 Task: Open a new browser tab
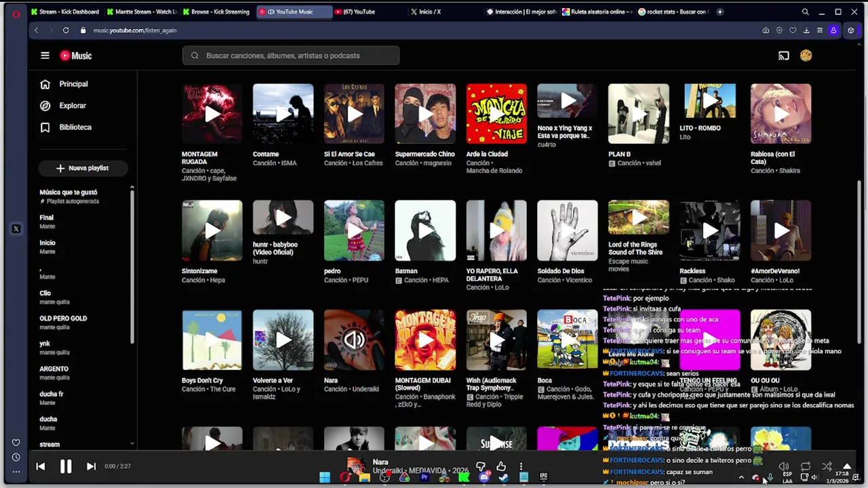coord(720,12)
